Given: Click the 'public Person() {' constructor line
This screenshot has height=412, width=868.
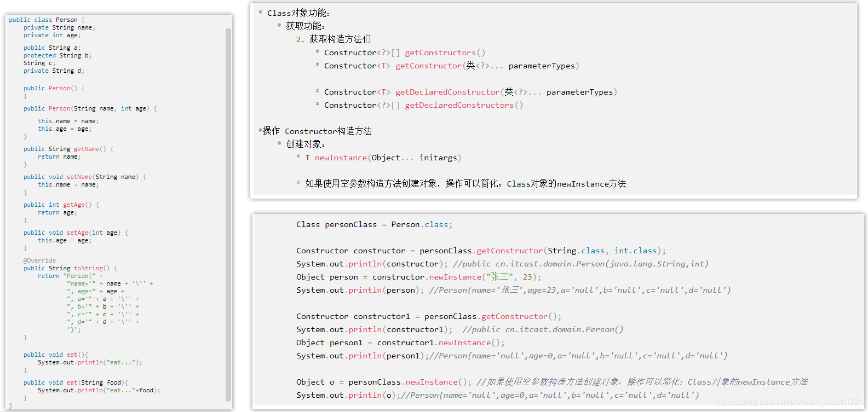Looking at the screenshot, I should (x=54, y=88).
